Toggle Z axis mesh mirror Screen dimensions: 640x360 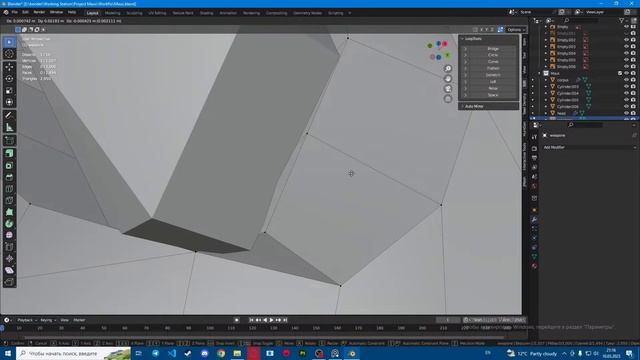(x=492, y=29)
